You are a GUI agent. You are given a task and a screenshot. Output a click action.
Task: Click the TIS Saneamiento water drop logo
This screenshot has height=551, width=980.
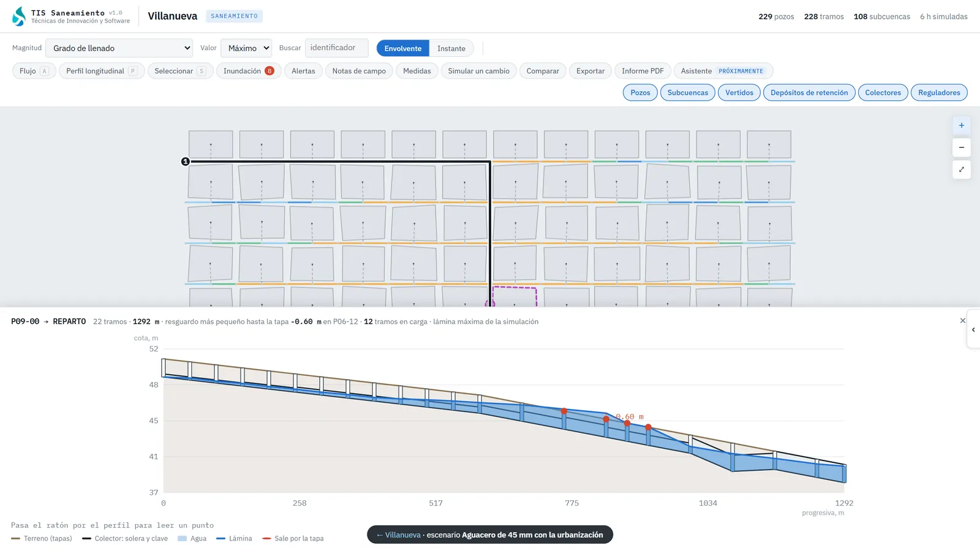click(19, 17)
